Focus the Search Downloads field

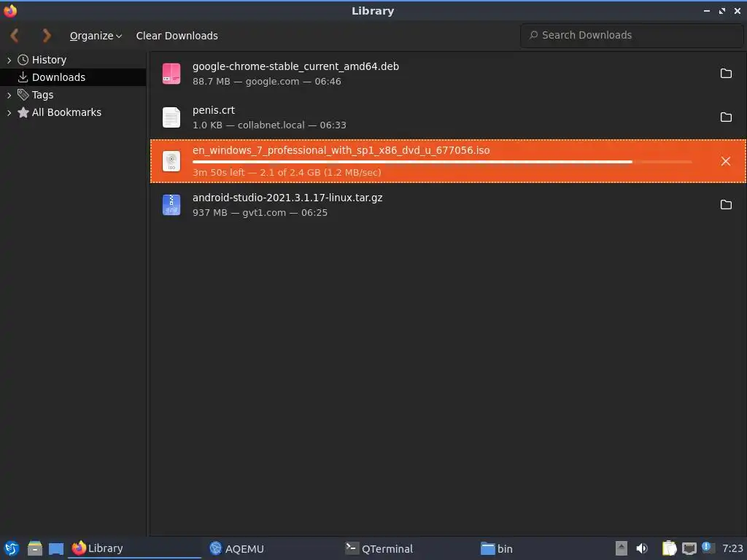pos(632,35)
